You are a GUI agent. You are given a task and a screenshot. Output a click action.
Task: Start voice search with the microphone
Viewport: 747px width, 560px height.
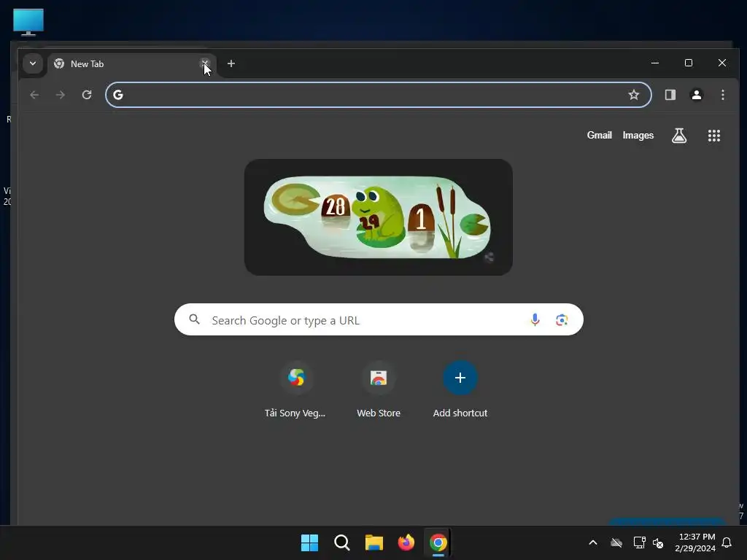coord(535,319)
